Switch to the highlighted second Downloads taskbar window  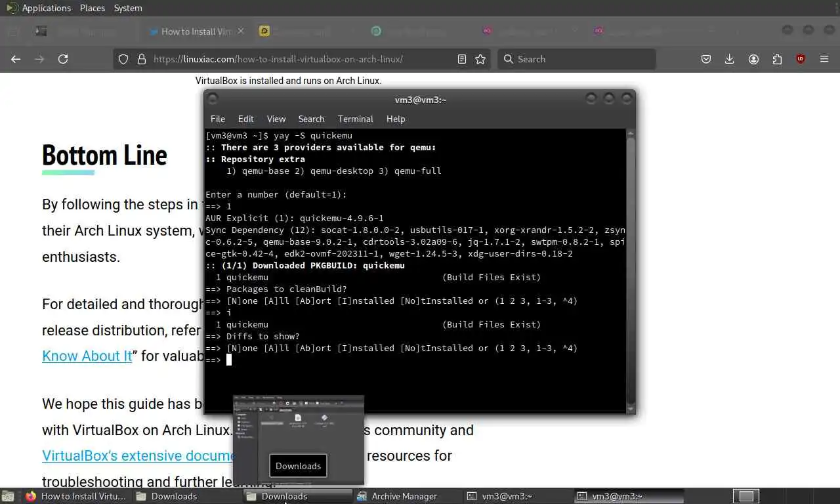(x=297, y=496)
